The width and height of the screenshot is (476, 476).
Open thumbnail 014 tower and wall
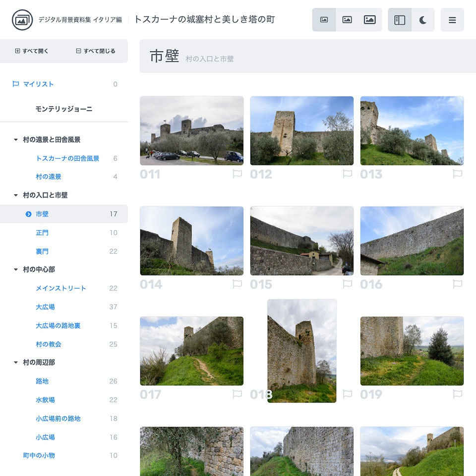[191, 241]
